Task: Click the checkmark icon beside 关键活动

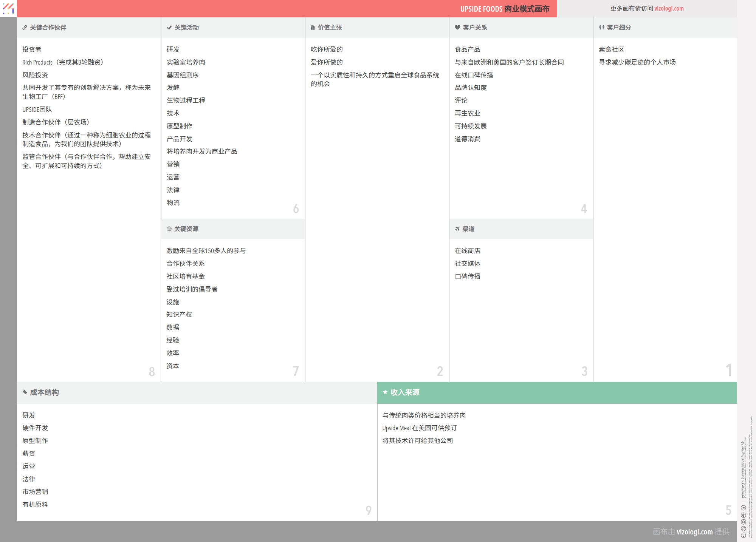Action: pos(169,28)
